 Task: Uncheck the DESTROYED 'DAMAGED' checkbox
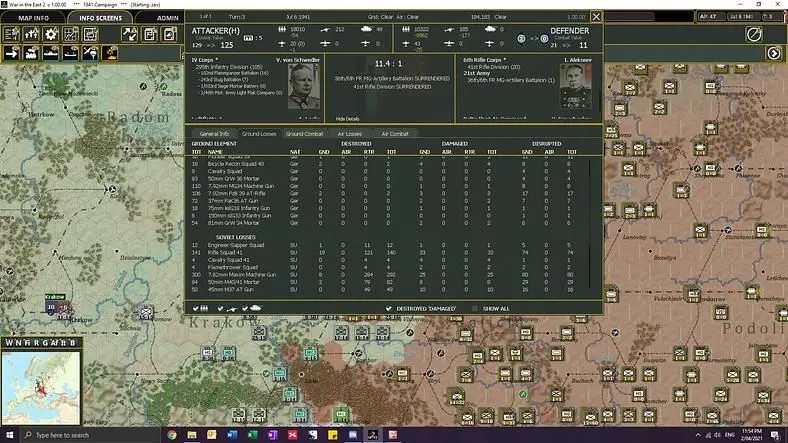click(x=388, y=308)
